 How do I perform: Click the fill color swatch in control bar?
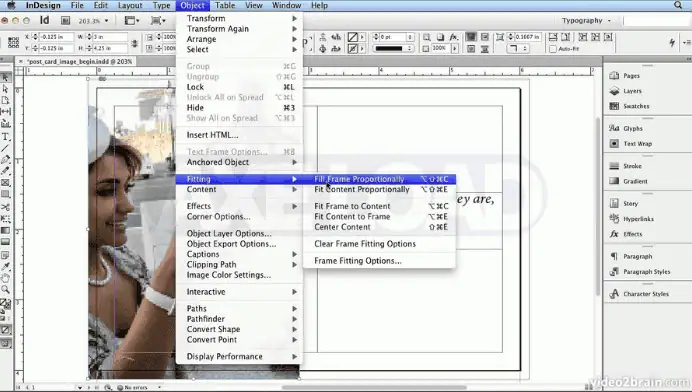(352, 37)
